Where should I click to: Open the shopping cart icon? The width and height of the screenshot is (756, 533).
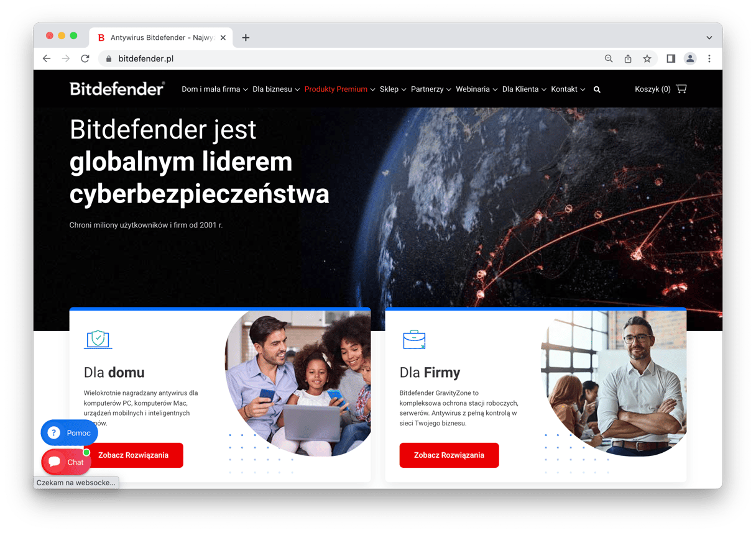(x=681, y=89)
